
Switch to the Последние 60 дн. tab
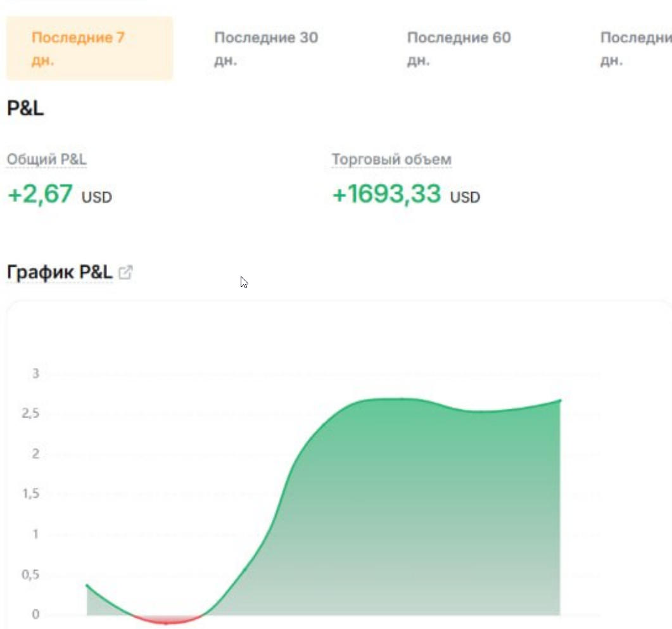pos(459,48)
